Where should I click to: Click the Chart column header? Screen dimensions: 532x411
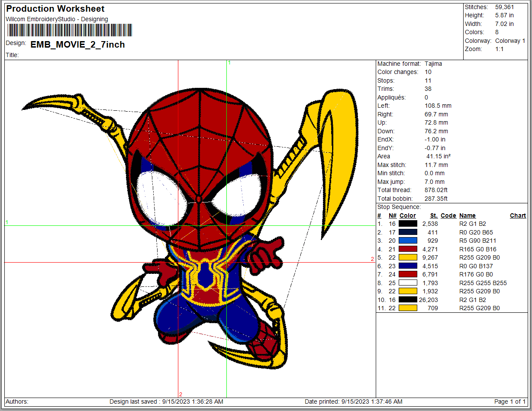tap(518, 215)
